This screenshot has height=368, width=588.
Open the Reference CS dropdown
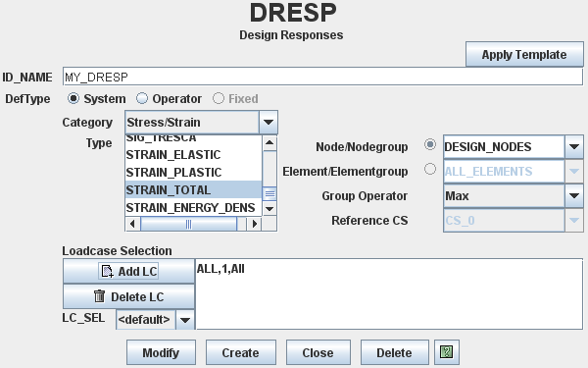574,220
